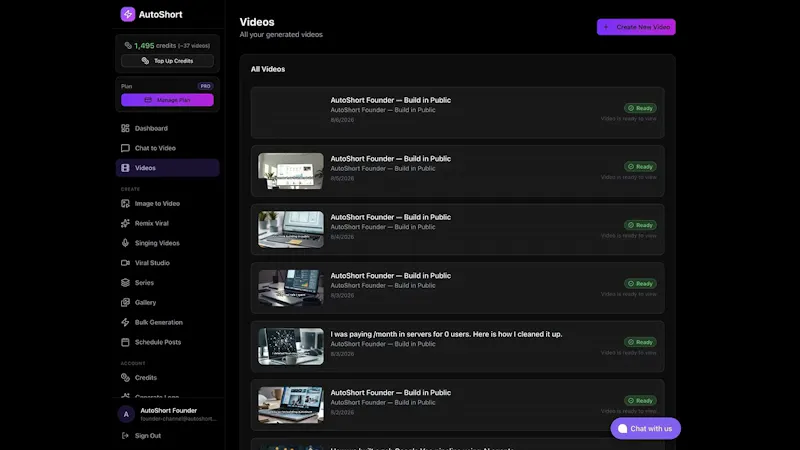Open Singing Videos microphone icon
800x450 pixels.
pyautogui.click(x=125, y=243)
